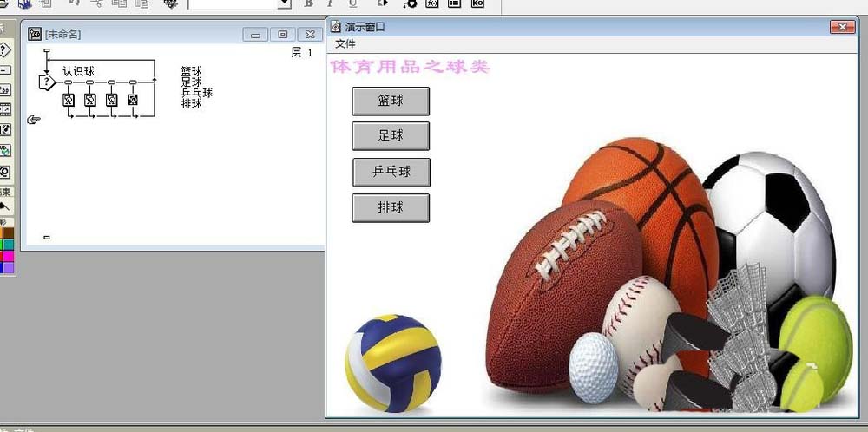Image resolution: width=868 pixels, height=432 pixels.
Task: Click the 体育用品之球类 title text
Action: (x=411, y=67)
